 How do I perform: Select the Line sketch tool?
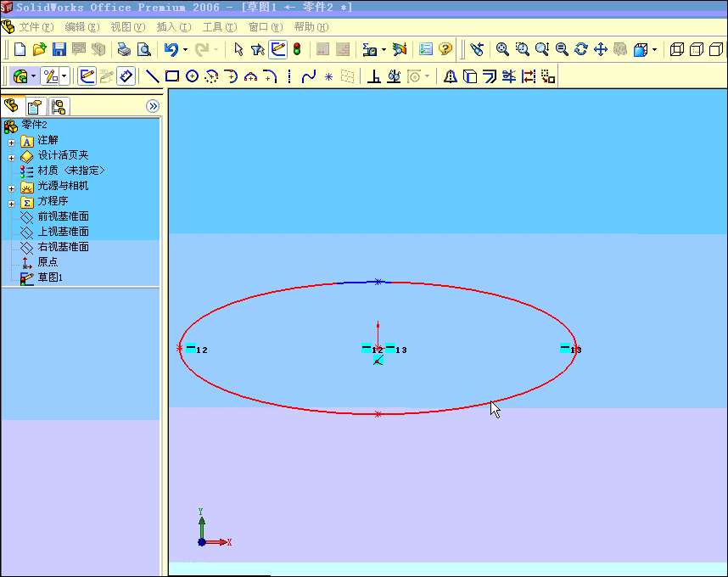152,76
